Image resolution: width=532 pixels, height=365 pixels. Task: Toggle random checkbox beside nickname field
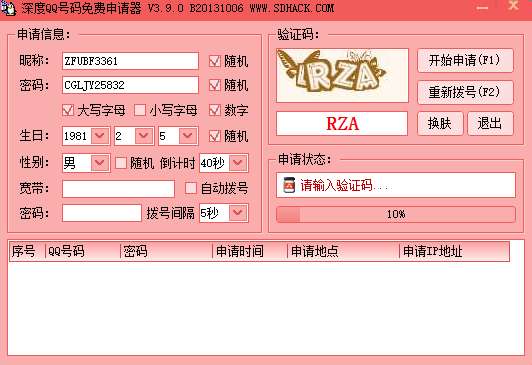tap(214, 61)
